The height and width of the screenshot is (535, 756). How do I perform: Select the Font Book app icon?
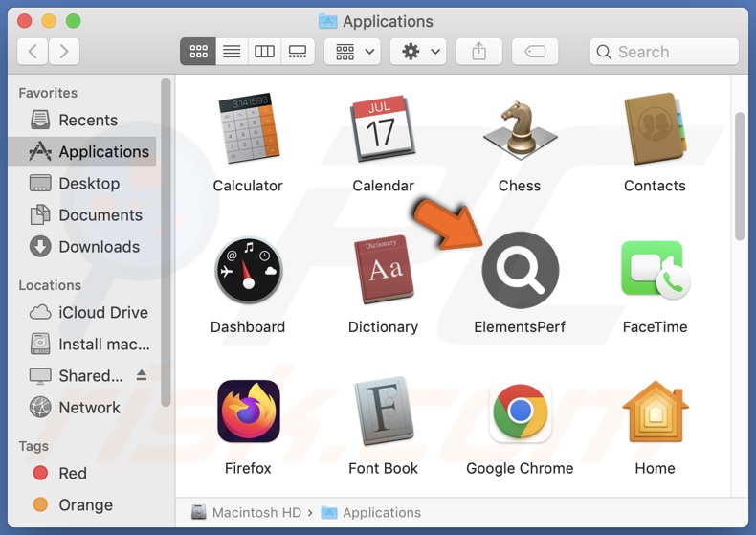tap(384, 412)
